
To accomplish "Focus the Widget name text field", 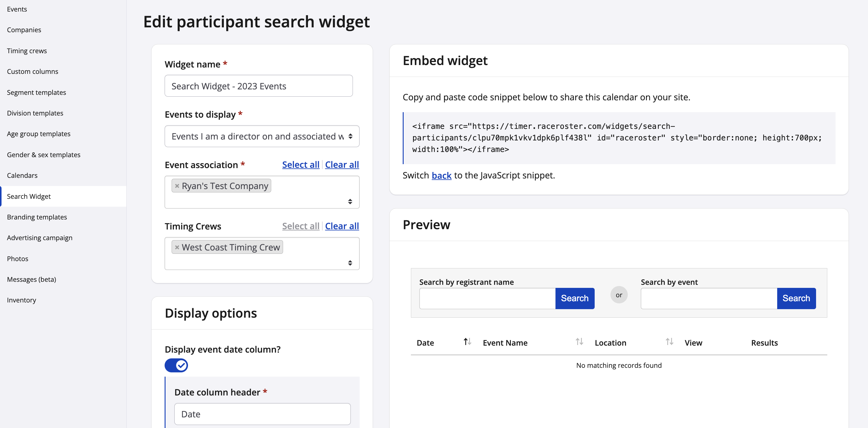I will click(x=258, y=86).
